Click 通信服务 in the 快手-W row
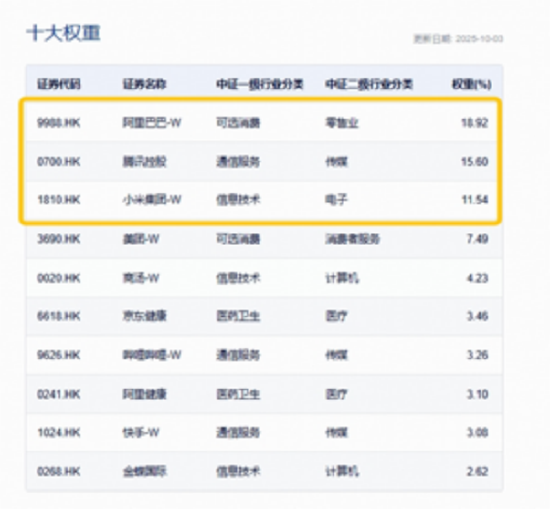 238,433
